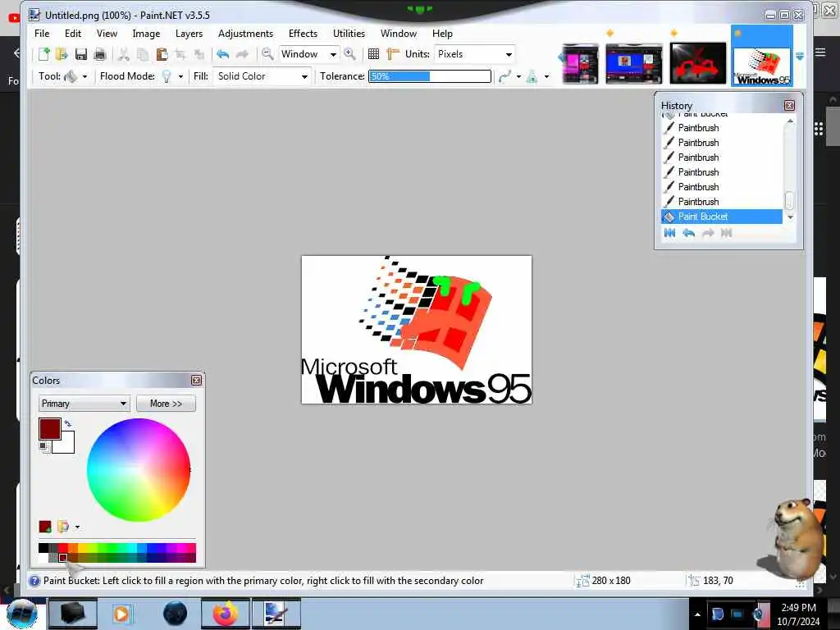The image size is (840, 630).
Task: Click the More >> button in Colors
Action: coord(166,404)
